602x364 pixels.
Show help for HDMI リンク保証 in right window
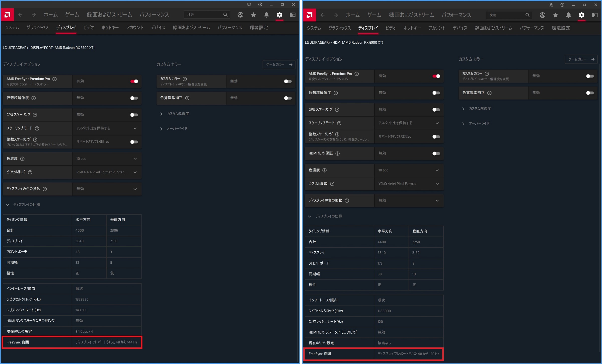[337, 154]
